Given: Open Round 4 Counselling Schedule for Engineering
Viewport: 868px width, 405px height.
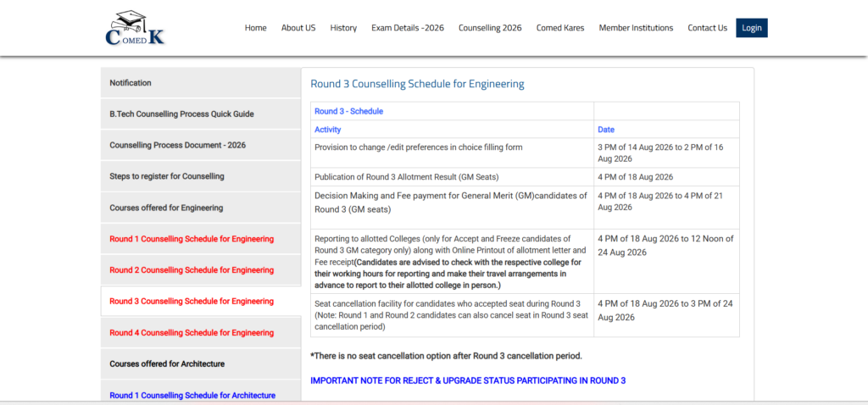Looking at the screenshot, I should coord(201,332).
